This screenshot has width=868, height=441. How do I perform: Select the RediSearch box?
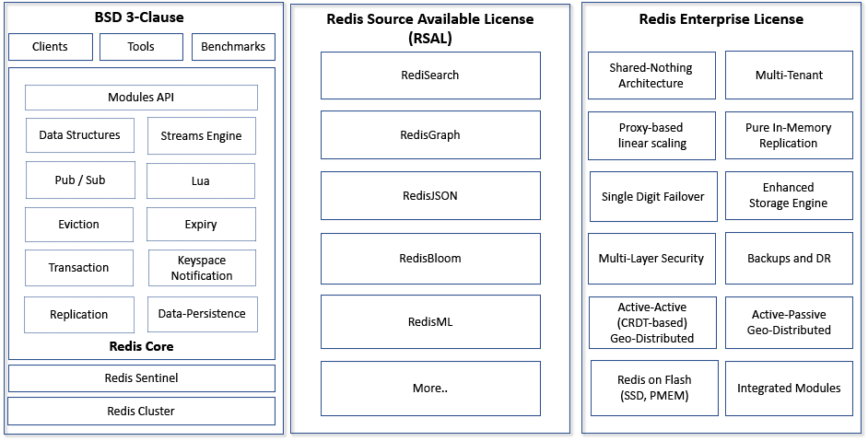[x=430, y=75]
